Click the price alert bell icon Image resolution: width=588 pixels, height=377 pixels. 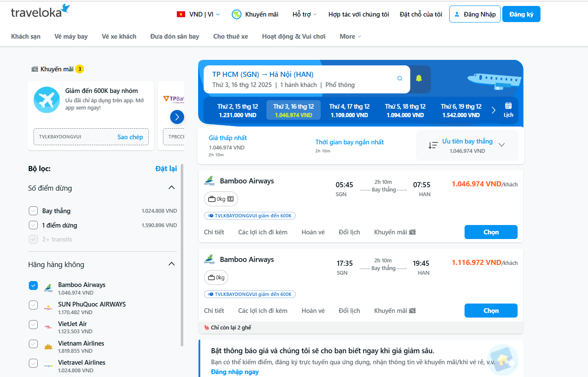419,79
